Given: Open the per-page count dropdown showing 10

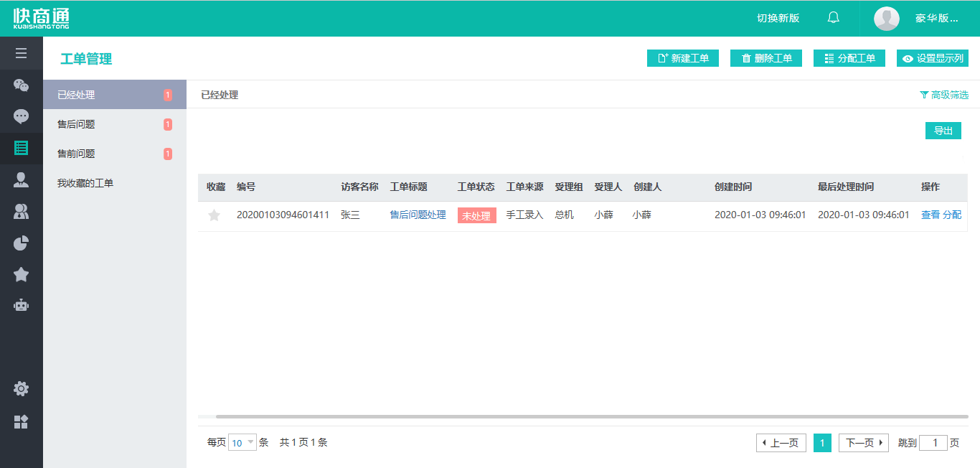Looking at the screenshot, I should [x=242, y=443].
